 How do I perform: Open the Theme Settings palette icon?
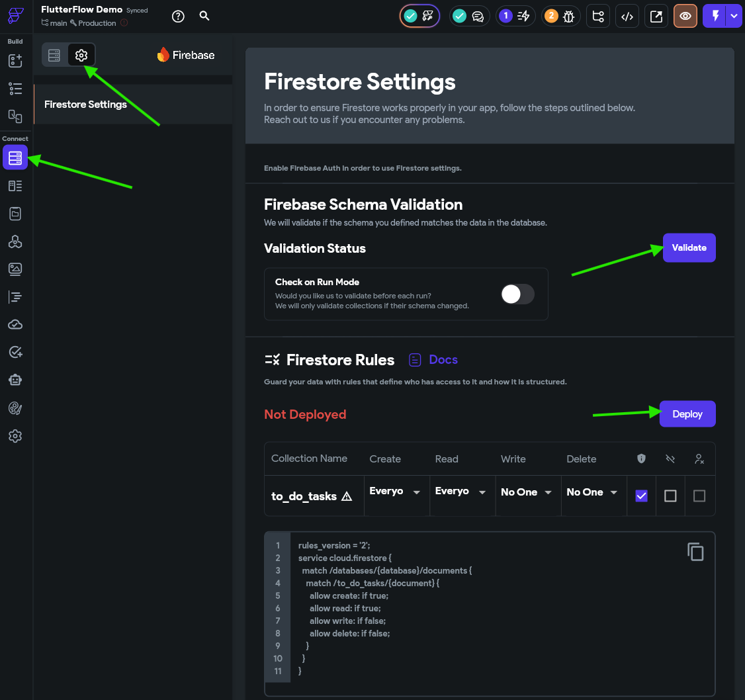pos(15,408)
